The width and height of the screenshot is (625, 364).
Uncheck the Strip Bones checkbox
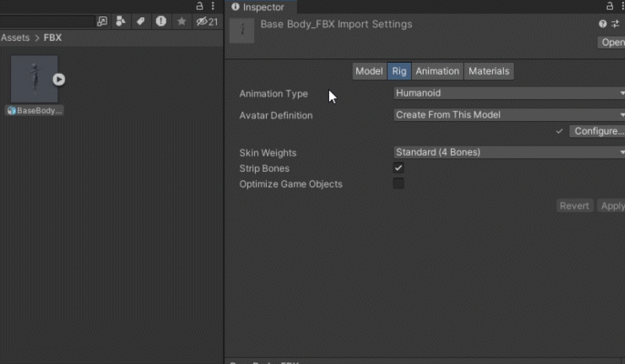pos(398,168)
